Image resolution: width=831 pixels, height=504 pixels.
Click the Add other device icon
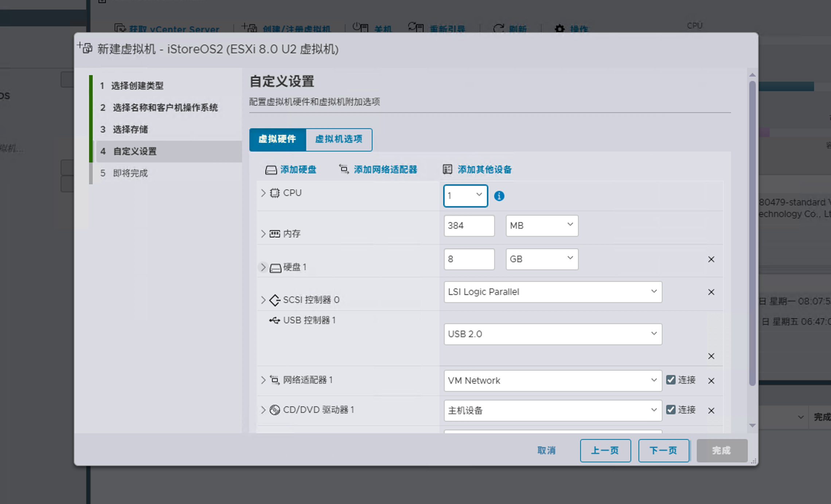pyautogui.click(x=447, y=169)
